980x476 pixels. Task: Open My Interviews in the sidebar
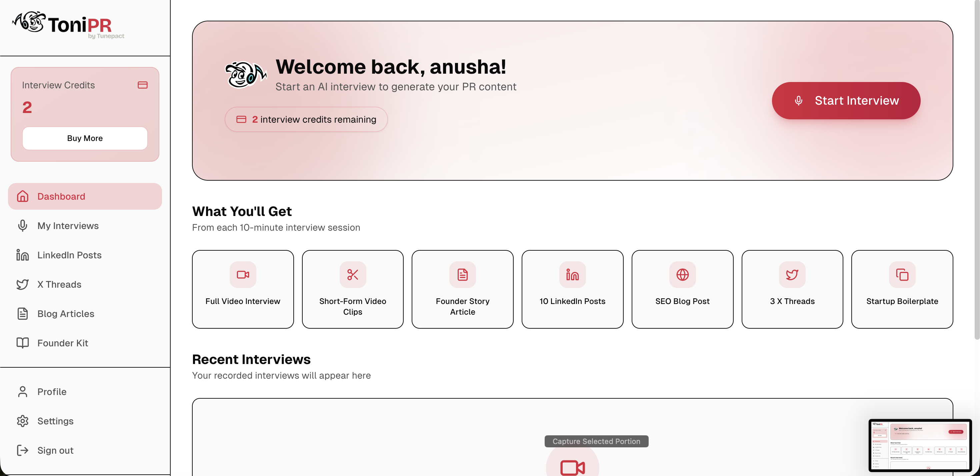(85, 226)
